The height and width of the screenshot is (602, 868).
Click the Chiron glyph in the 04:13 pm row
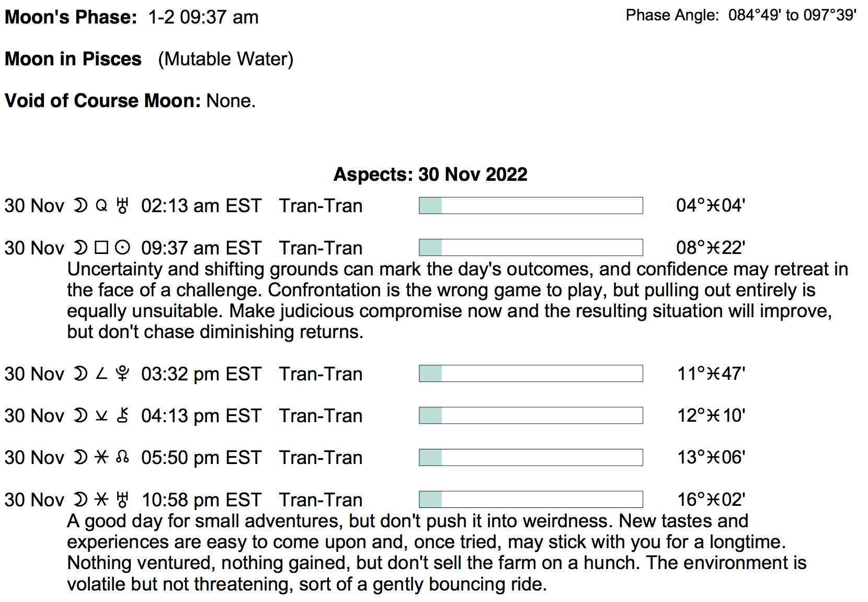click(x=122, y=416)
